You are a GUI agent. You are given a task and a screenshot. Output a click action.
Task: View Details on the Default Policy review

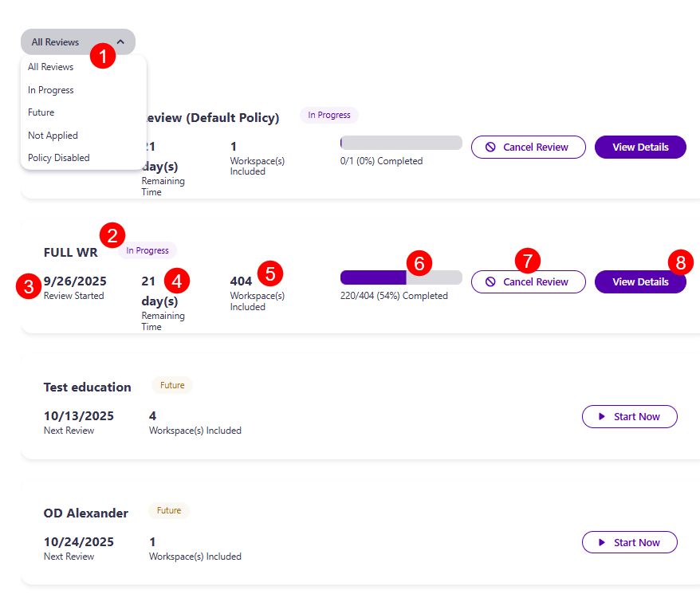(640, 147)
